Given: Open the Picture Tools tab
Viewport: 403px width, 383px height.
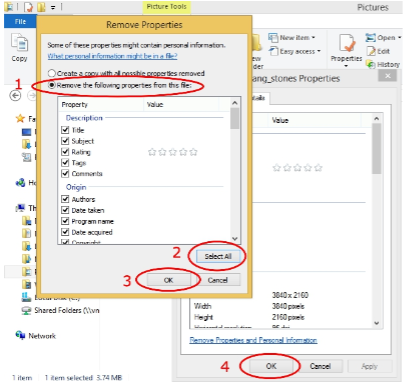Looking at the screenshot, I should (167, 7).
